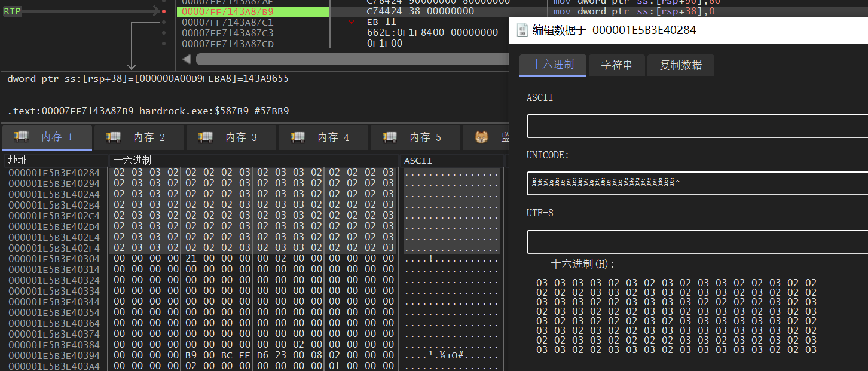
Task: Click the RIP register marker
Action: click(x=13, y=11)
